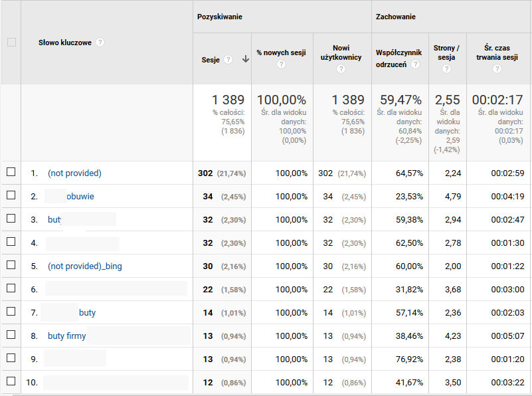
Task: Sort the table by Współczynnik odrzuceń column
Action: pos(399,52)
